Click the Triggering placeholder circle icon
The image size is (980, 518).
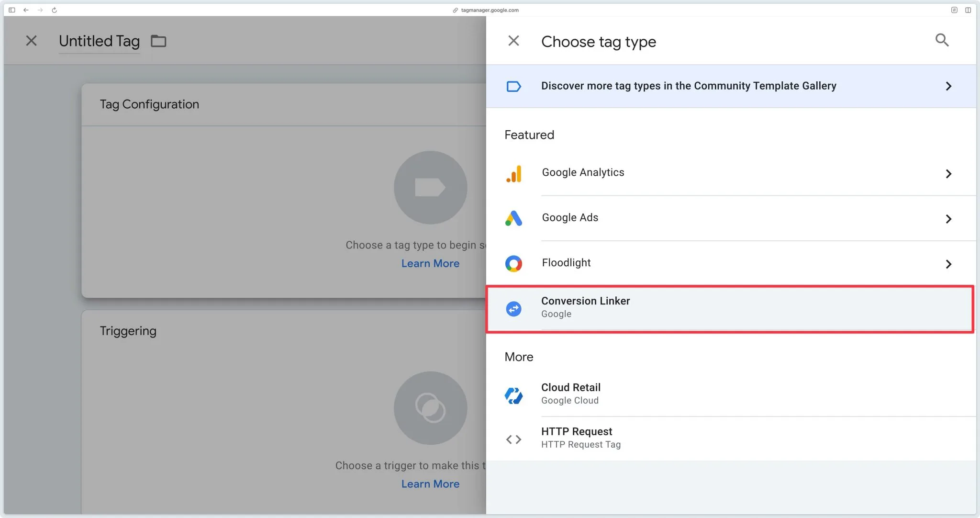click(430, 408)
